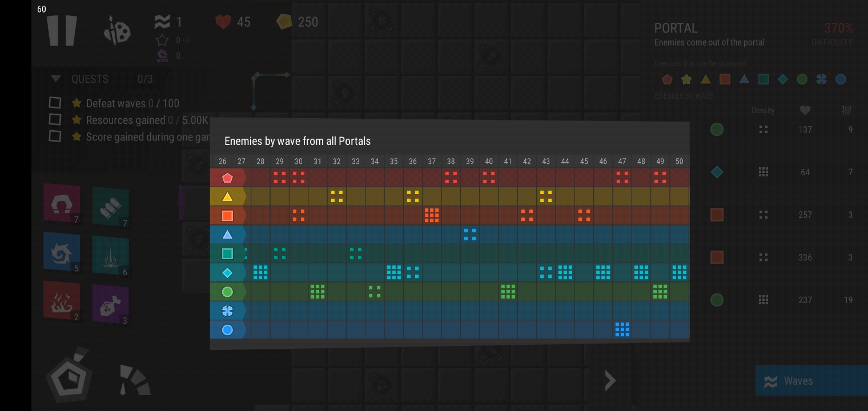The width and height of the screenshot is (868, 411).
Task: Click the ladybug bug-report icon
Action: (117, 30)
